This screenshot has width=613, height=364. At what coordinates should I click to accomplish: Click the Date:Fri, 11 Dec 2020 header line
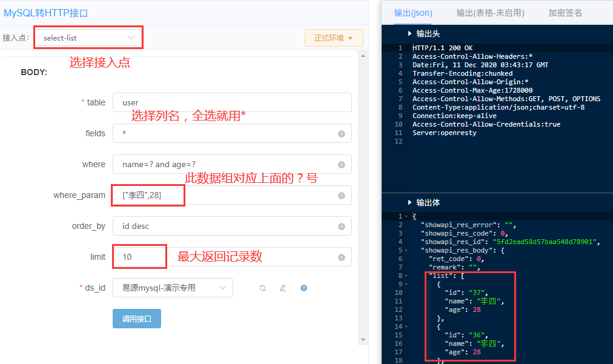(480, 65)
